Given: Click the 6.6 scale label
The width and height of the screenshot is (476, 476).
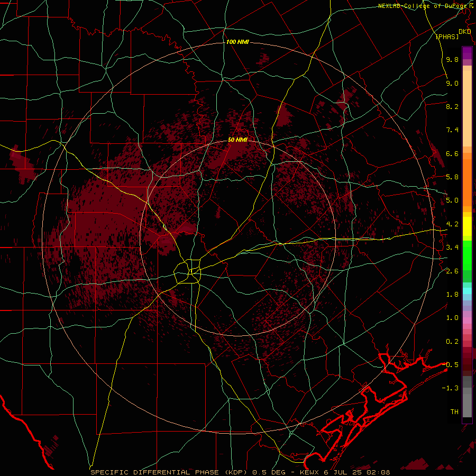Looking at the screenshot, I should coord(452,153).
